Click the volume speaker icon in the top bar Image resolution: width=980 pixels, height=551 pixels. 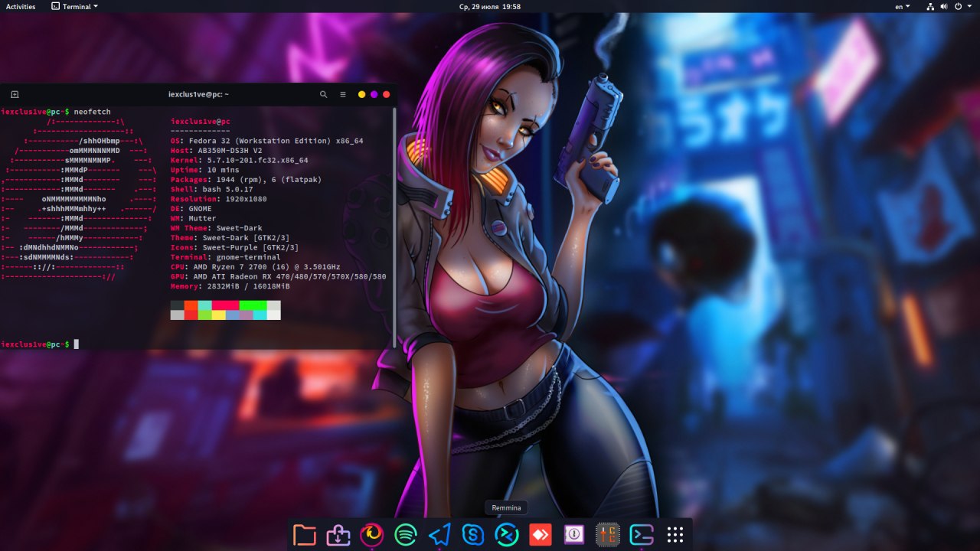pyautogui.click(x=944, y=6)
